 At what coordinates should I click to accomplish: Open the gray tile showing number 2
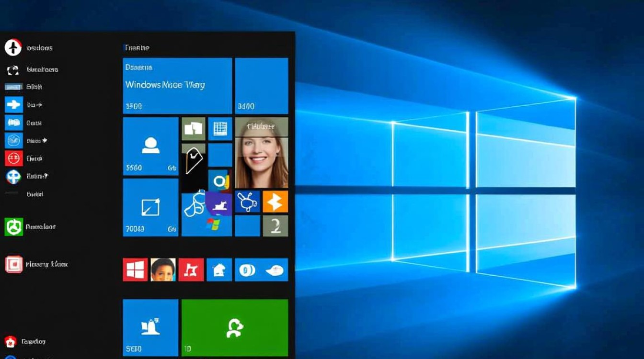click(x=275, y=226)
